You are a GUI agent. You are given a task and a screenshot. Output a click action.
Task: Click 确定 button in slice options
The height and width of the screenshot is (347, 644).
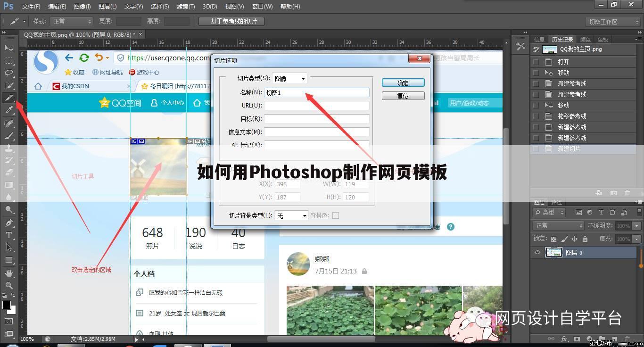[x=403, y=83]
